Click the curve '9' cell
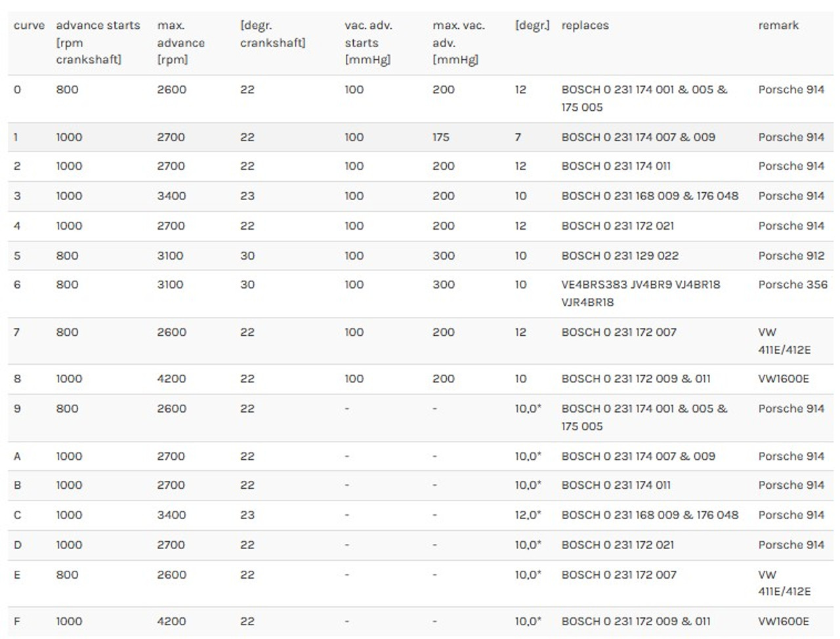This screenshot has height=639, width=840. click(x=17, y=409)
